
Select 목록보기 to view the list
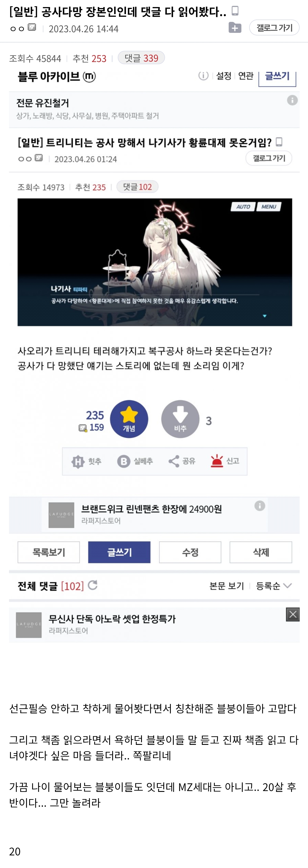point(49,552)
